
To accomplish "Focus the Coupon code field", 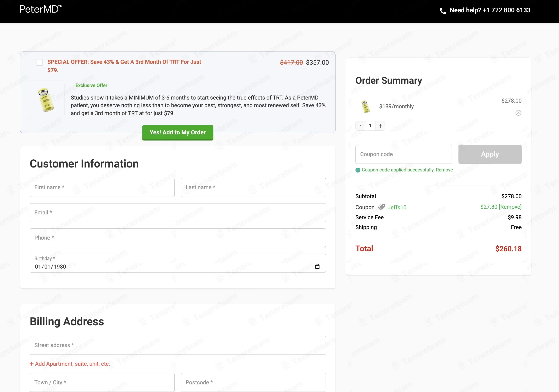I will pos(404,154).
